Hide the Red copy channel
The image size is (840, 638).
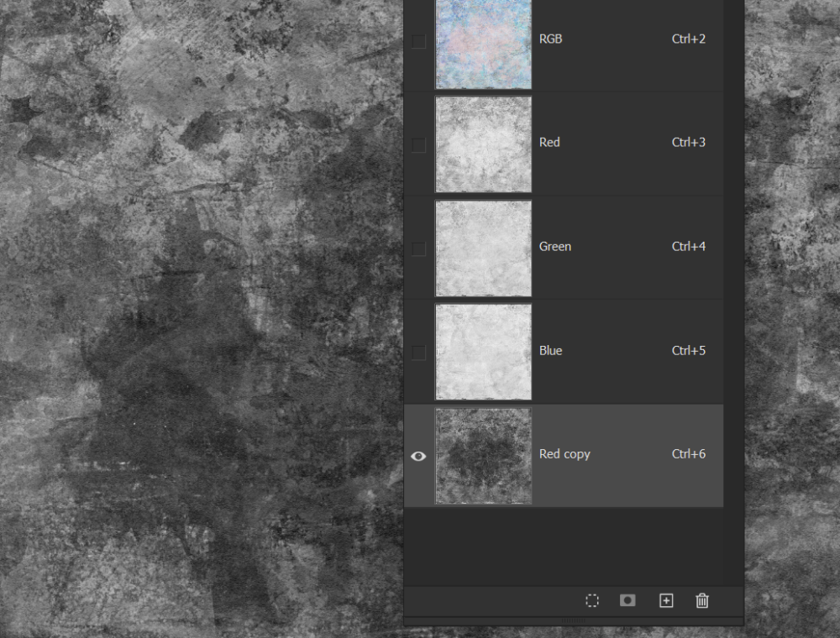point(418,456)
